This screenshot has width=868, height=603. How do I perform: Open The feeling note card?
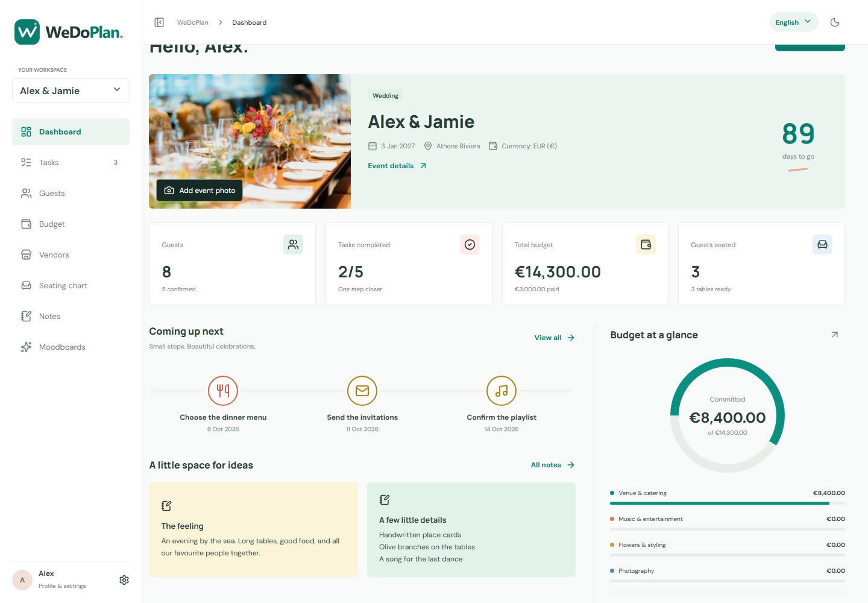tap(253, 529)
